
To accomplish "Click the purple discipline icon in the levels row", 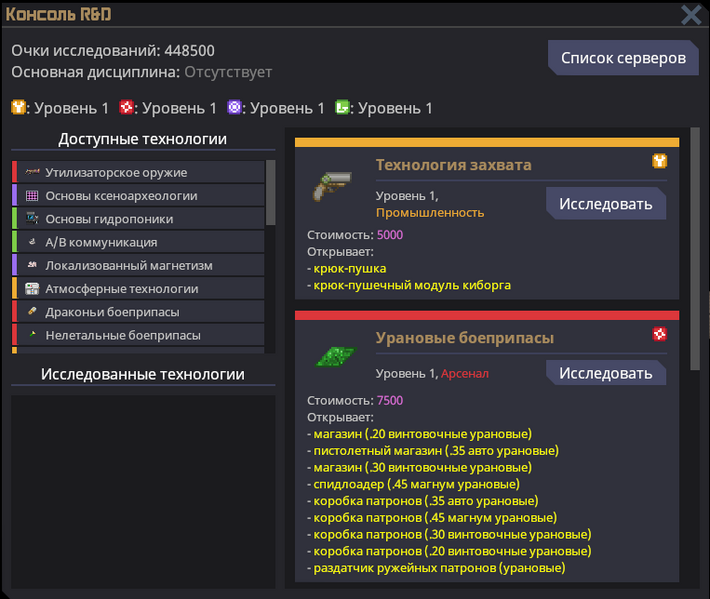I will pos(234,107).
